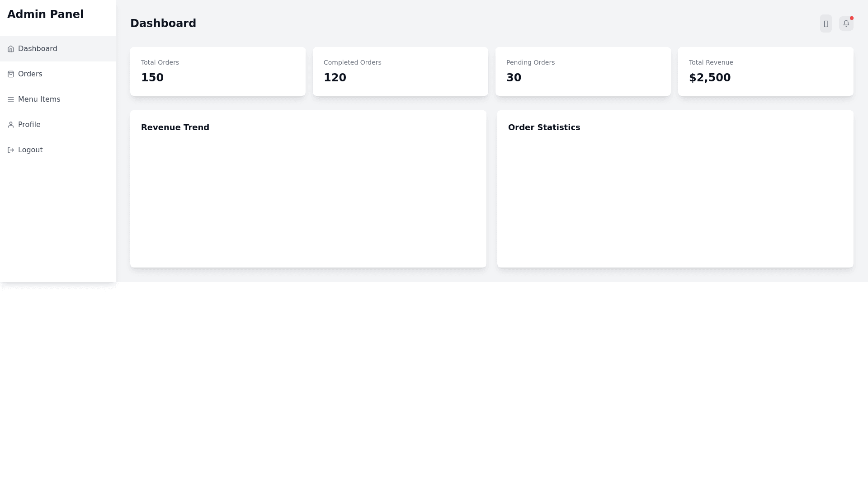The height and width of the screenshot is (488, 868).
Task: Click the exit-arrow icon beside Logout
Action: tap(11, 150)
